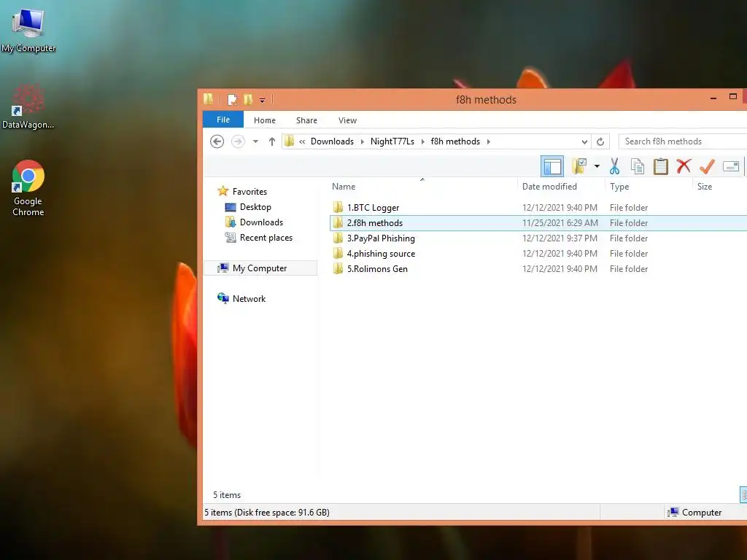Select the 5.Rolimons Gen folder

point(377,268)
